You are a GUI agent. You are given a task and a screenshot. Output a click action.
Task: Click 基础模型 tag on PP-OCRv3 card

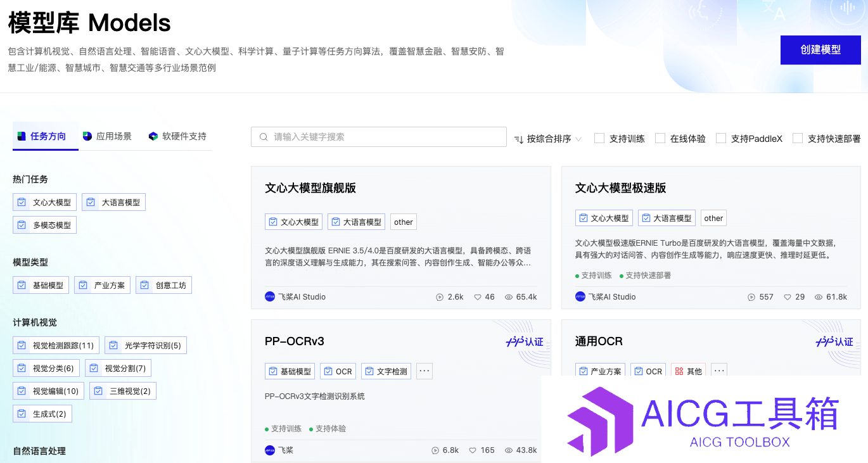point(290,371)
